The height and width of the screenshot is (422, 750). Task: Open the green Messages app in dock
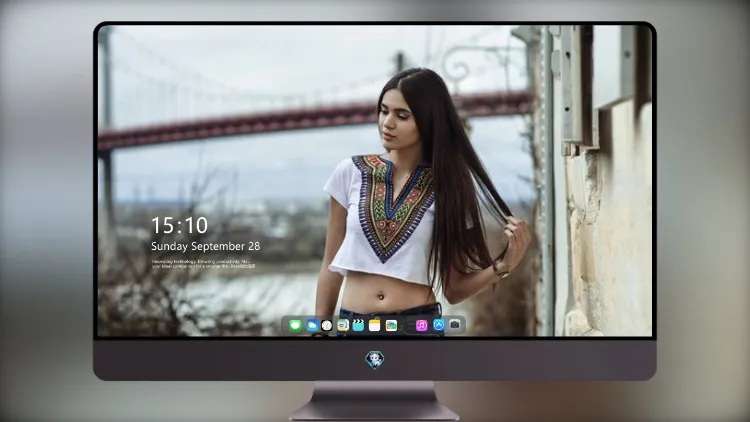coord(295,326)
